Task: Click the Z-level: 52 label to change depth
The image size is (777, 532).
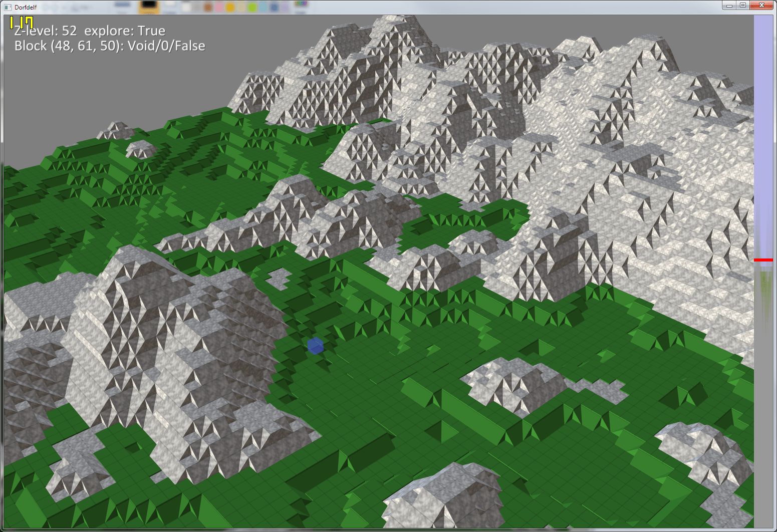Action: click(45, 30)
